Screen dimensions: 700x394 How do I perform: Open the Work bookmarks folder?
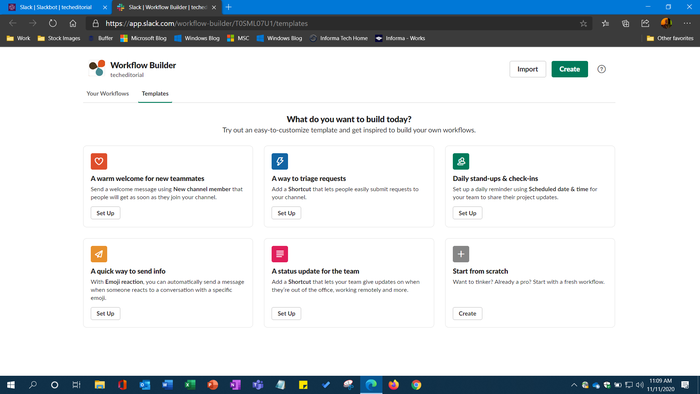click(18, 38)
